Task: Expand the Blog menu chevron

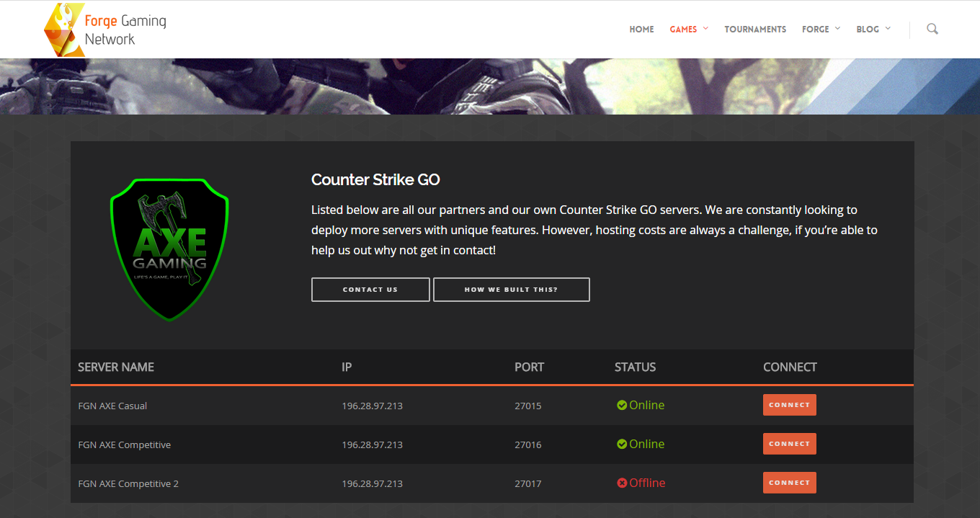Action: 888,29
